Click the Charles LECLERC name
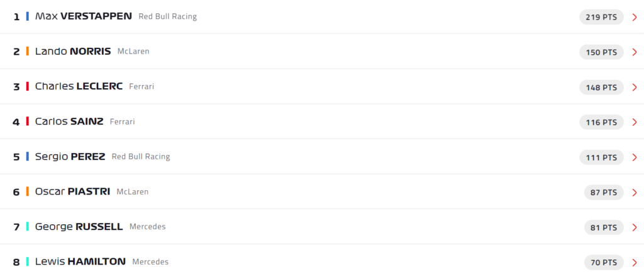The image size is (644, 279). pos(79,86)
